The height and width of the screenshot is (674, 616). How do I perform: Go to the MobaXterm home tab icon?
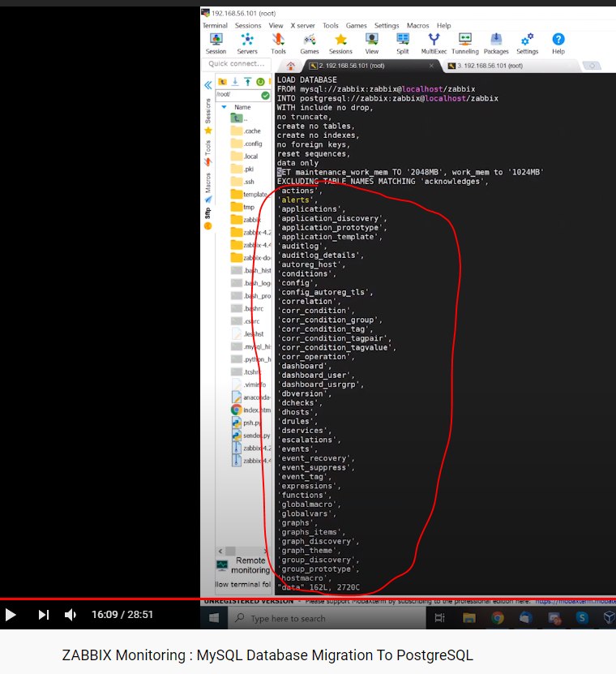(x=291, y=66)
